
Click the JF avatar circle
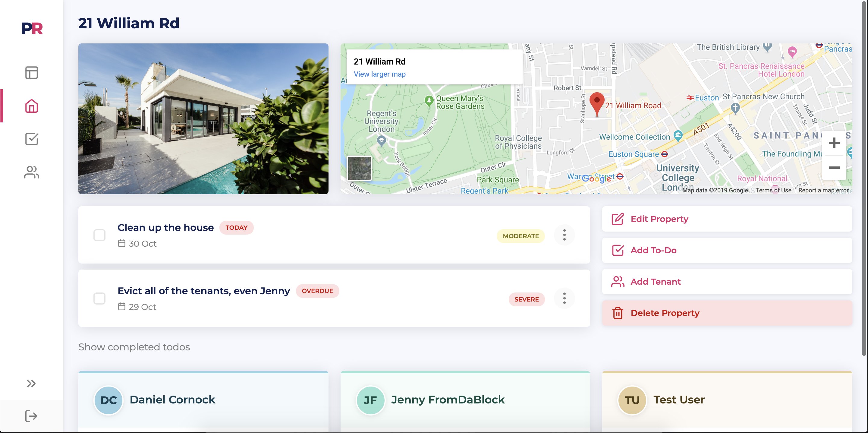[370, 400]
